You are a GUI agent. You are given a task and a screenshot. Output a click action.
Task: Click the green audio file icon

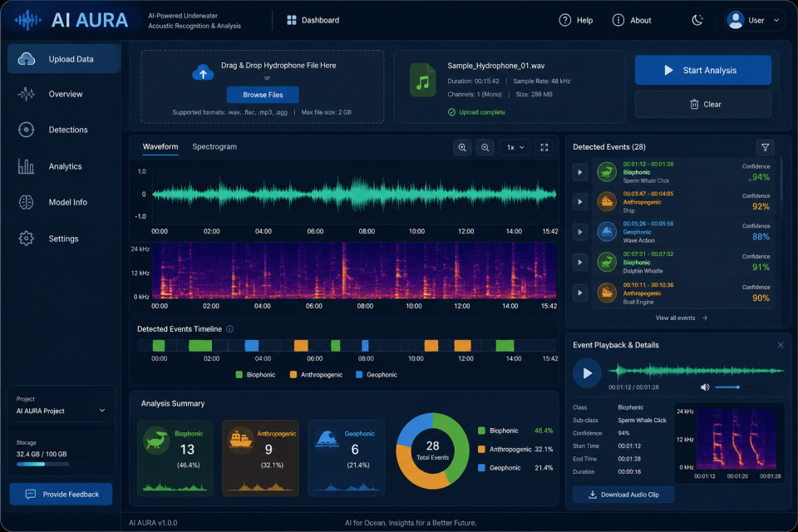[x=422, y=80]
